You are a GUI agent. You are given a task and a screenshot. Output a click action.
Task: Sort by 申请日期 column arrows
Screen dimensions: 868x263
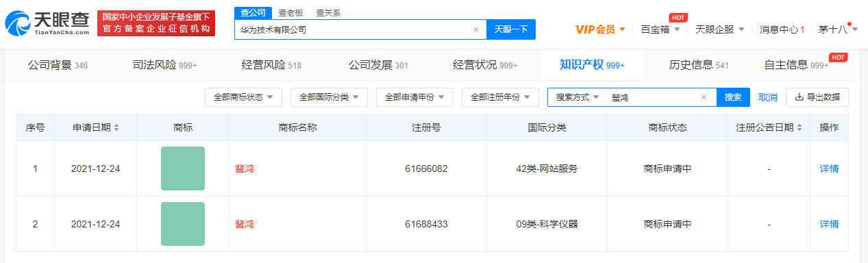(116, 128)
